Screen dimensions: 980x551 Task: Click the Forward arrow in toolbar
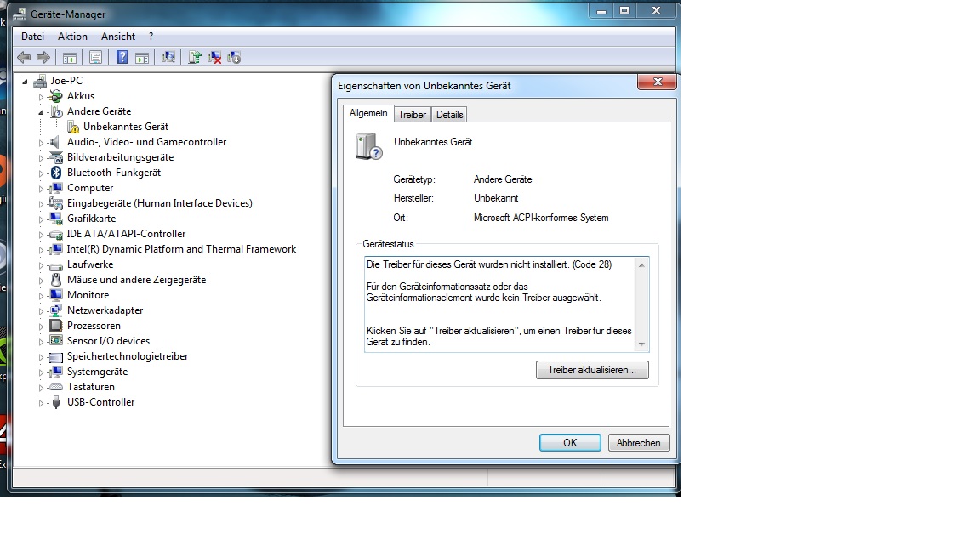43,58
